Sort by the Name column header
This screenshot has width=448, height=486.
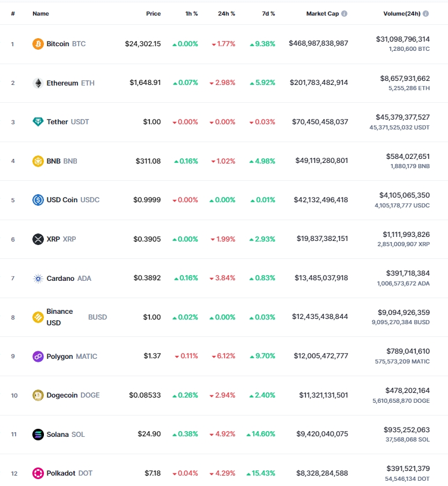point(40,14)
